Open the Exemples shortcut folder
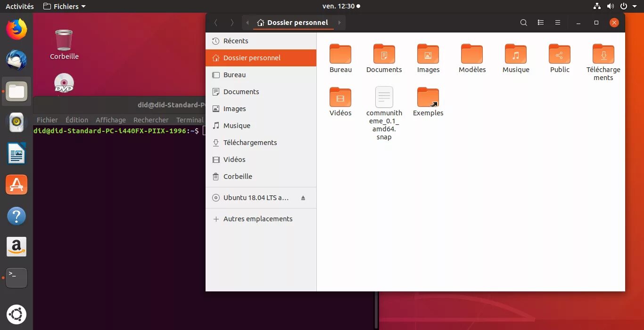Viewport: 644px width, 330px height. coord(428,97)
